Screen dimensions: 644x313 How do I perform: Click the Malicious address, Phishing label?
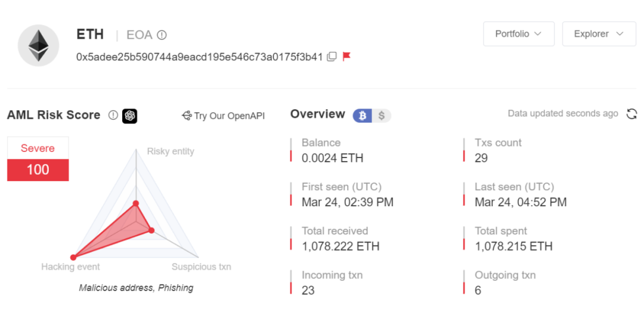tap(136, 287)
